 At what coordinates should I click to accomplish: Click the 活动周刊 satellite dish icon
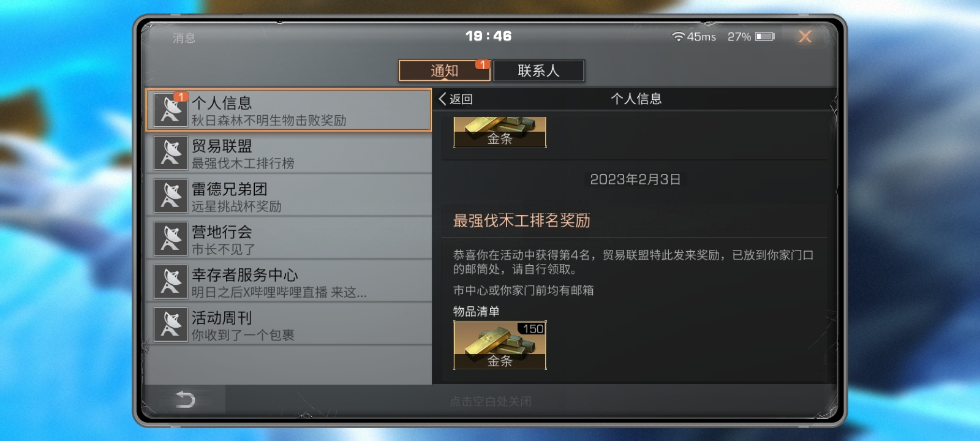170,325
